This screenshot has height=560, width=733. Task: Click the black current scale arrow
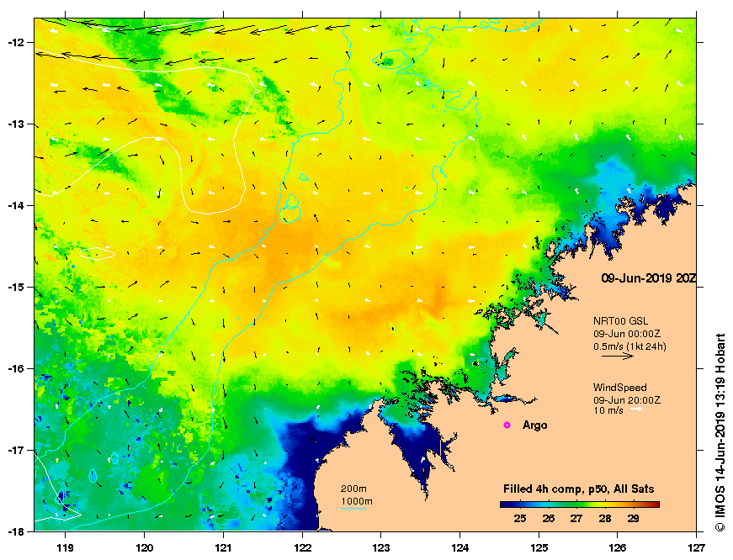(618, 356)
